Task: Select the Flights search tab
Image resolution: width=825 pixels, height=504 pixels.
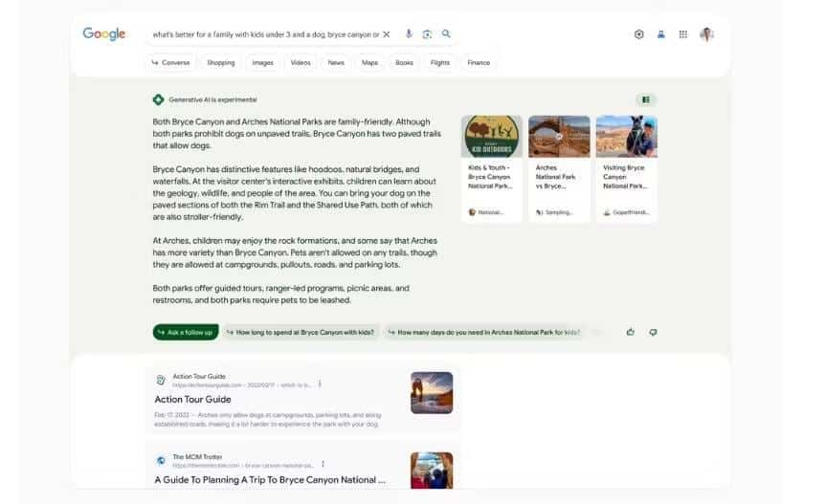Action: click(440, 62)
